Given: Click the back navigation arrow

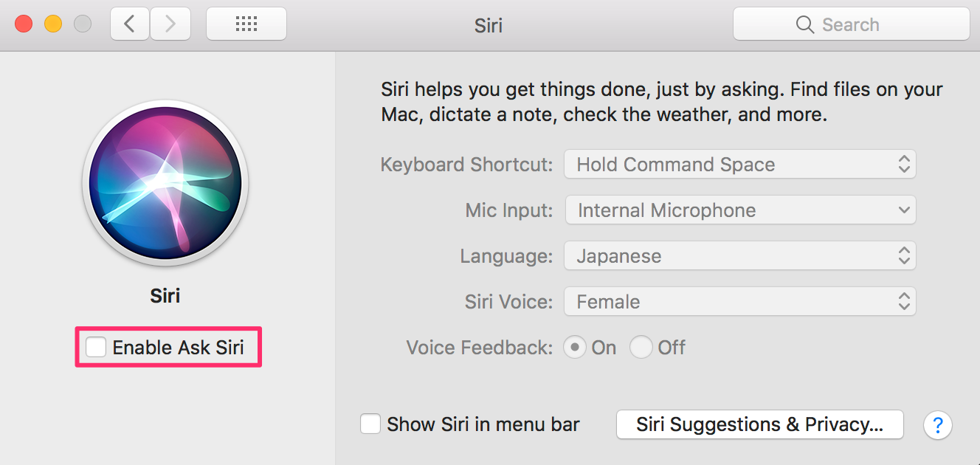Looking at the screenshot, I should coord(129,23).
